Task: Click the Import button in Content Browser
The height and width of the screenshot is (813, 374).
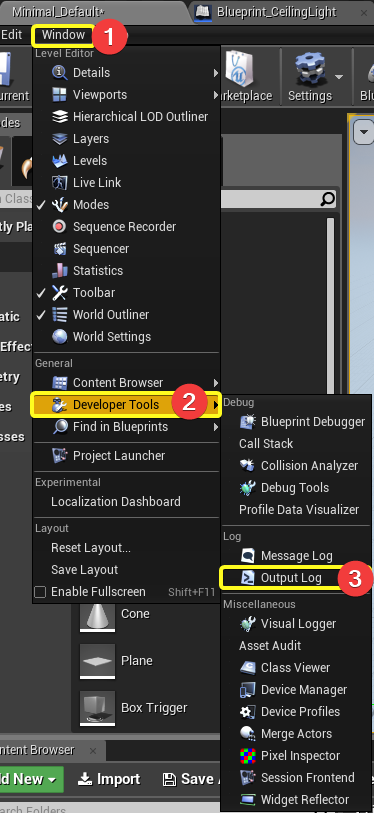Action: [x=109, y=779]
